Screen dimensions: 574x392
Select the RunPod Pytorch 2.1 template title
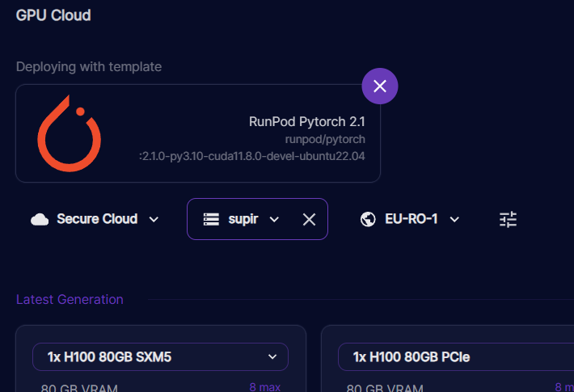point(306,121)
